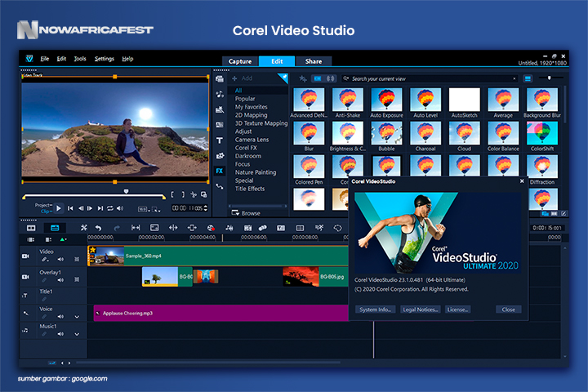
Task: Open the Media library panel icon
Action: [x=220, y=78]
